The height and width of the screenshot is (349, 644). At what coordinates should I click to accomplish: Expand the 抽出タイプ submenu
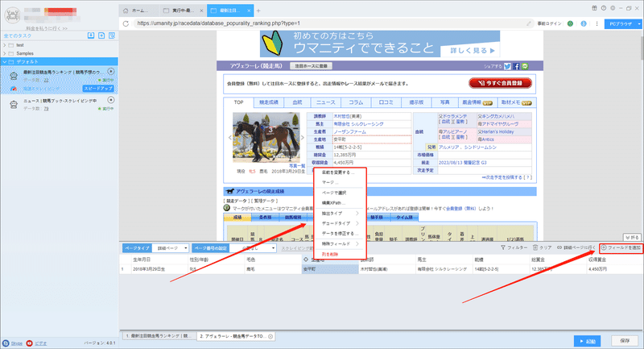[x=340, y=214]
